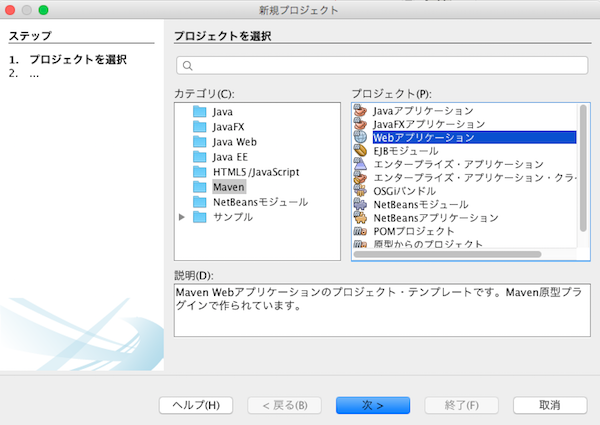Click the JavaFXアプリケーション project icon
The width and height of the screenshot is (600, 425).
click(x=360, y=124)
